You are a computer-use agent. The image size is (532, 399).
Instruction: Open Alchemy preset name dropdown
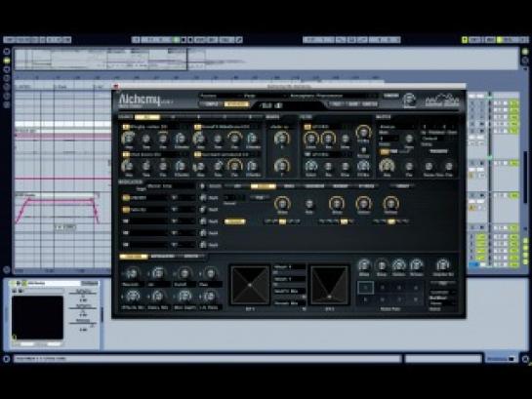point(333,96)
